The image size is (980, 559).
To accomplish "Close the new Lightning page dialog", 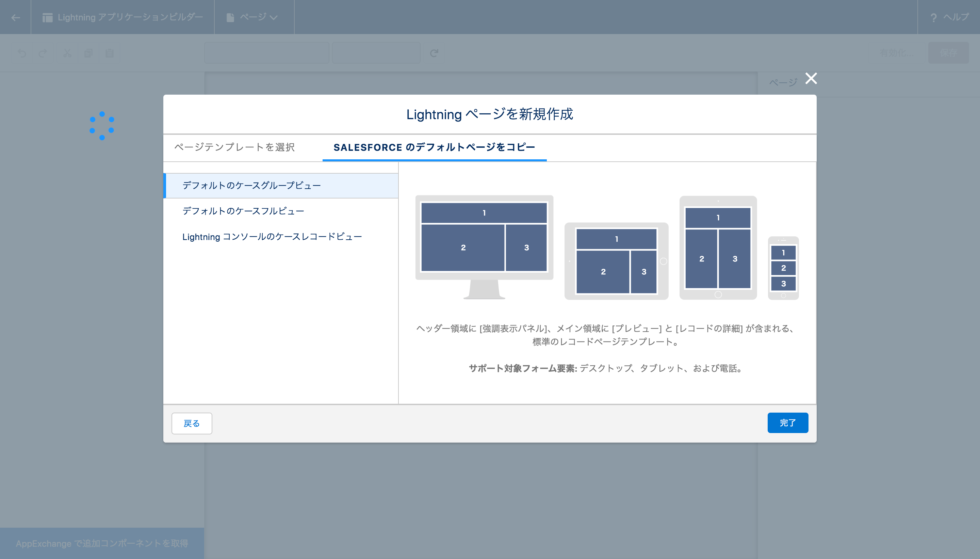I will click(x=811, y=78).
